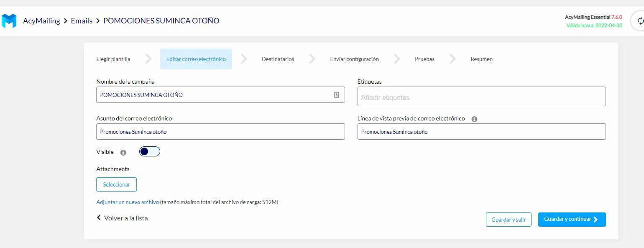The height and width of the screenshot is (248, 644).
Task: Click the info icon beside Línea de vista previa
Action: (x=474, y=119)
